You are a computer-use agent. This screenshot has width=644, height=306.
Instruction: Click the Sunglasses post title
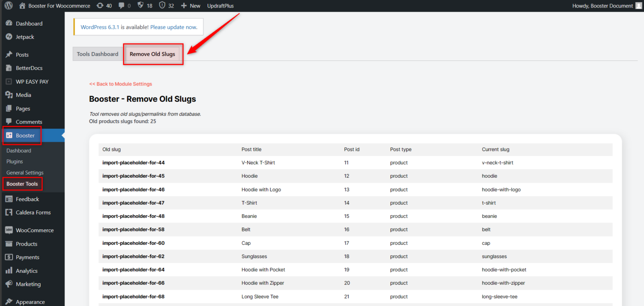pyautogui.click(x=254, y=257)
